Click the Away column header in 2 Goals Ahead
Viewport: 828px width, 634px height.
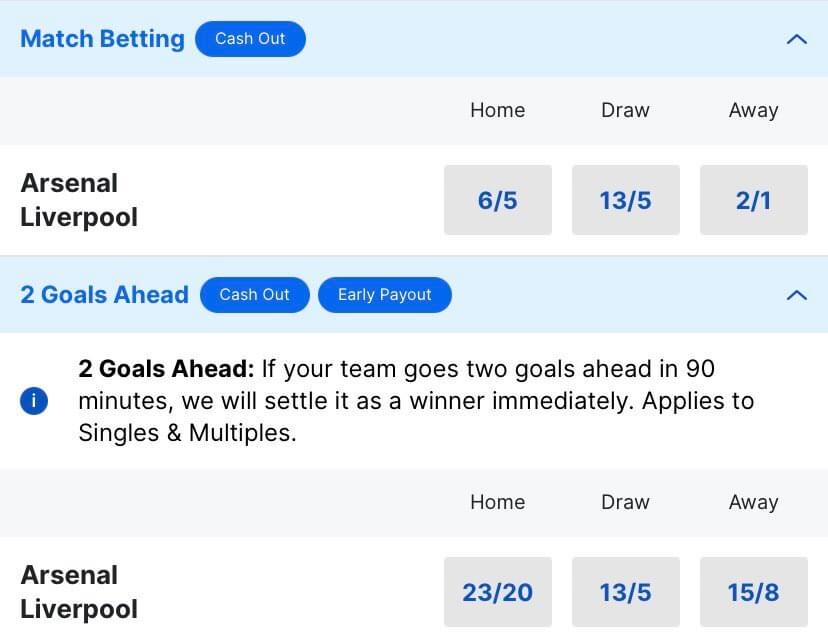[754, 502]
